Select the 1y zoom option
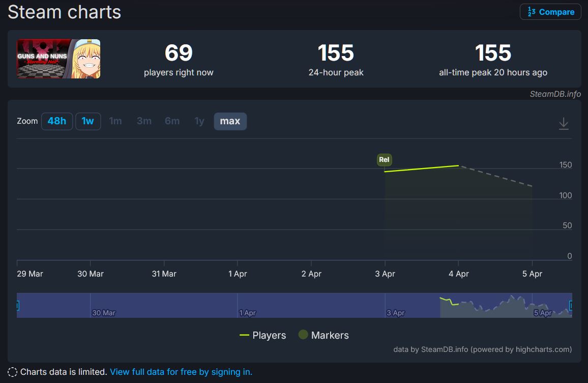The width and height of the screenshot is (588, 383). [199, 121]
